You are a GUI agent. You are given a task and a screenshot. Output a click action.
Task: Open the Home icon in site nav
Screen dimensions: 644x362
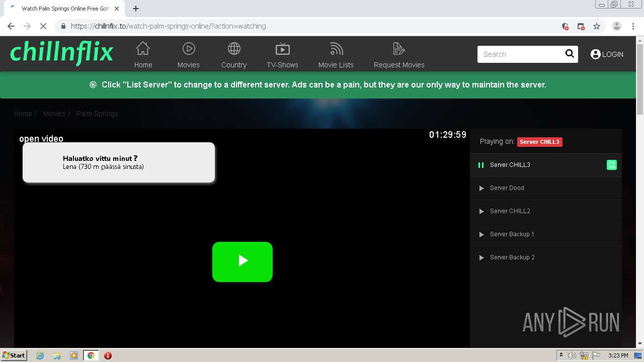143,49
